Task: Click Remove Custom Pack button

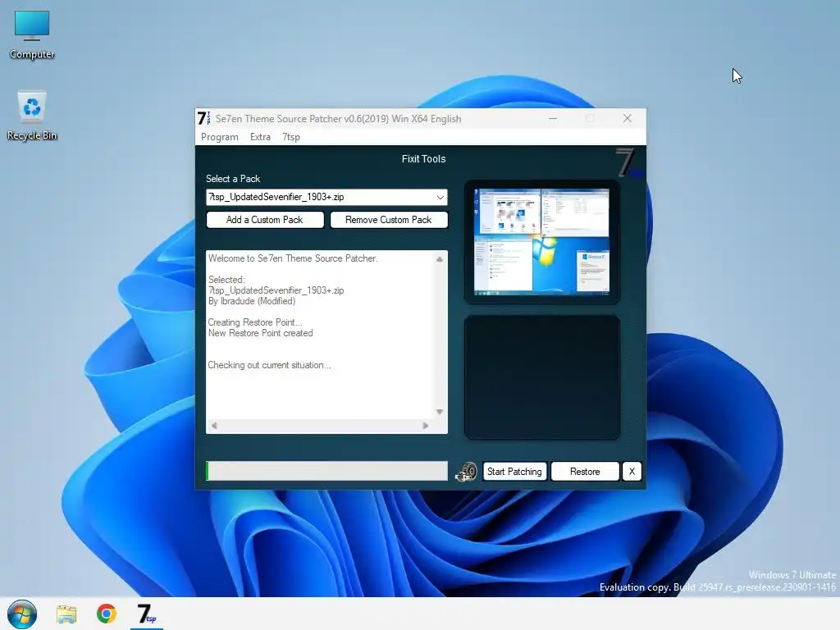Action: point(388,220)
